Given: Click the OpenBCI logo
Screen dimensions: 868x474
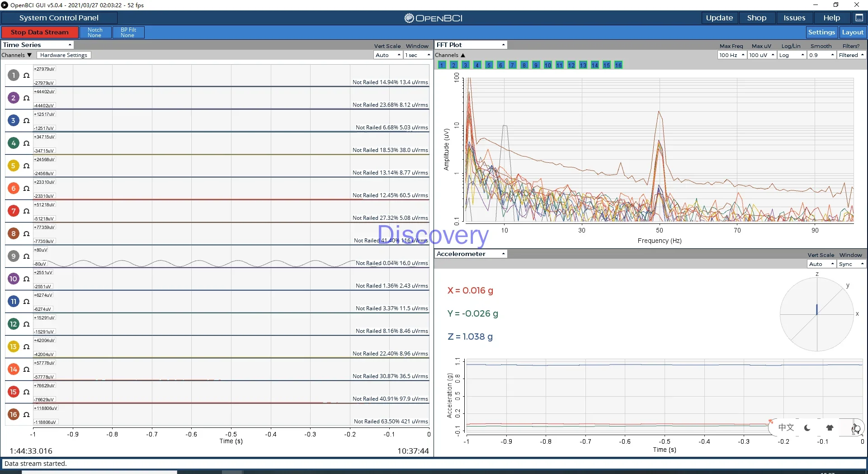Looking at the screenshot, I should (x=433, y=18).
